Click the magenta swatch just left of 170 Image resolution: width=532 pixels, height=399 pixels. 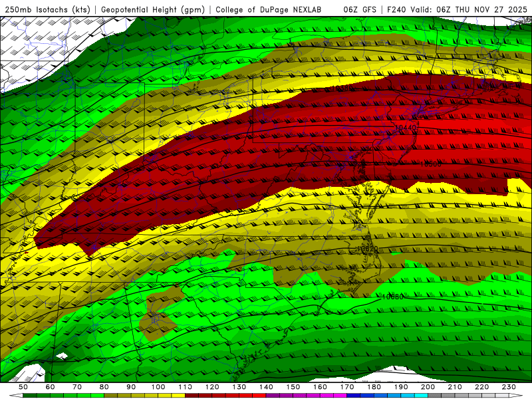(x=340, y=396)
